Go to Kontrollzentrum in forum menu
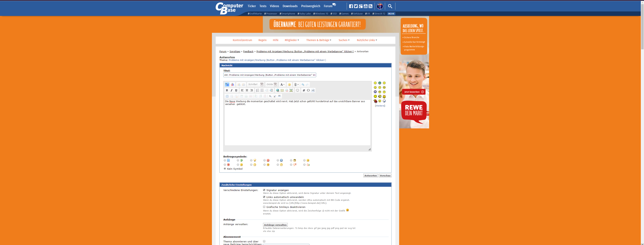 (242, 40)
